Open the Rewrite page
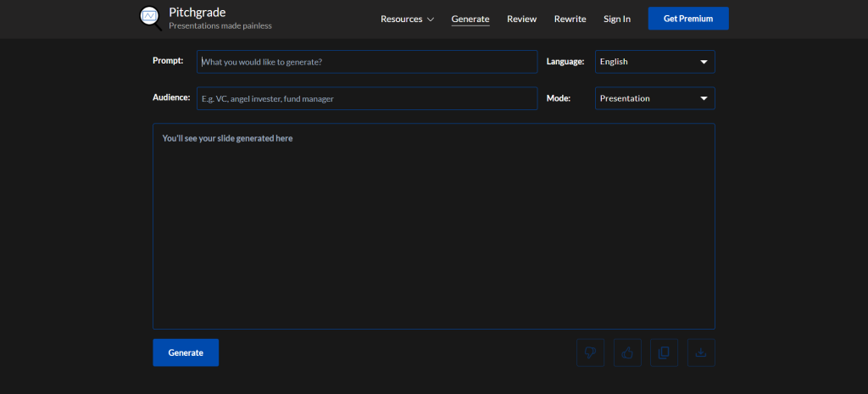The height and width of the screenshot is (394, 868). 570,19
